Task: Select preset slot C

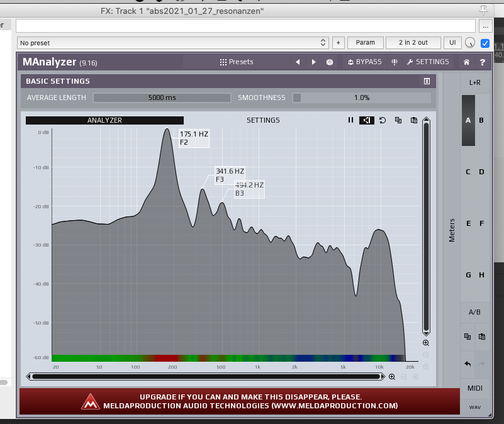Action: tap(468, 172)
